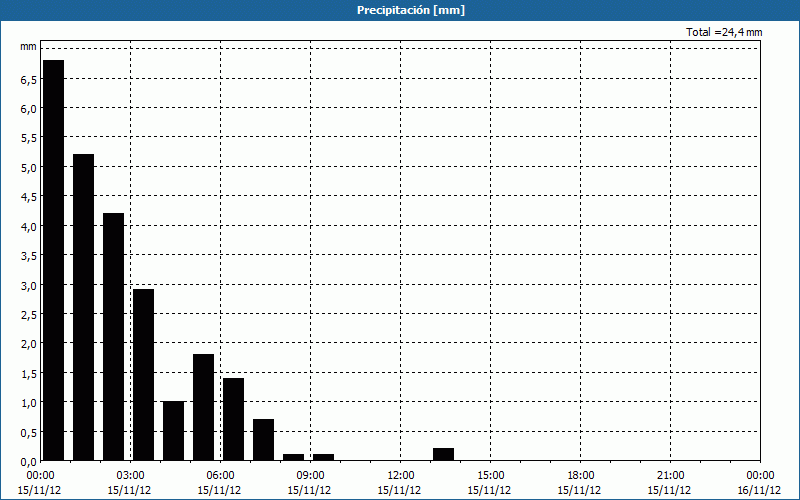Click the 6,5 y-axis label
This screenshot has width=800, height=500.
pos(29,80)
